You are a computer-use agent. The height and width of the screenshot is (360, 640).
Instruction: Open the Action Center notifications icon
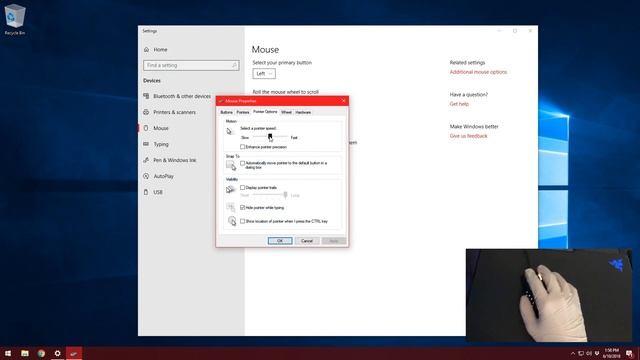click(629, 353)
